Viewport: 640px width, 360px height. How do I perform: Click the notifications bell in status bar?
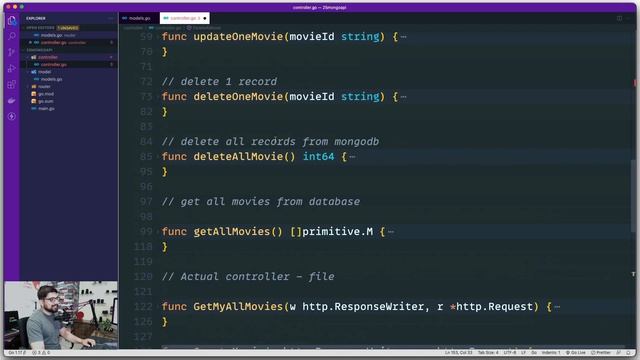coord(629,353)
